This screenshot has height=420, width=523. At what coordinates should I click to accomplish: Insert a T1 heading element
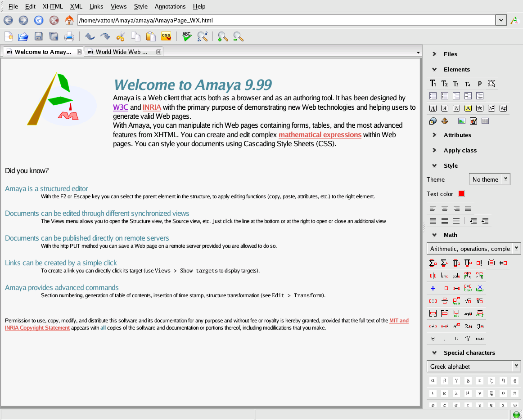pyautogui.click(x=433, y=84)
